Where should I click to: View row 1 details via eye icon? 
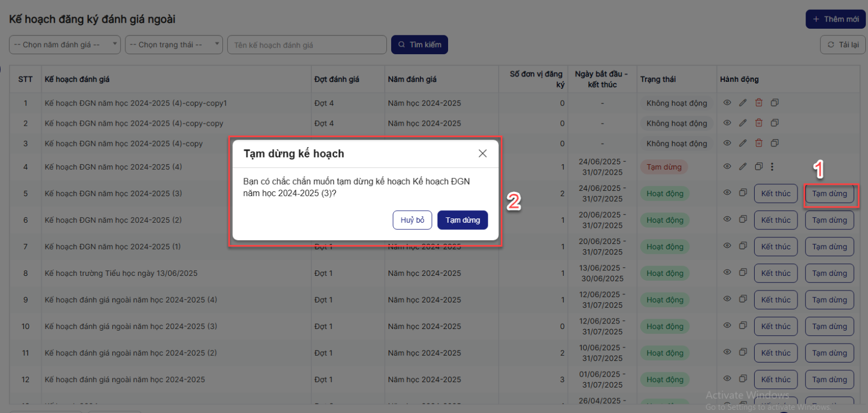(727, 102)
